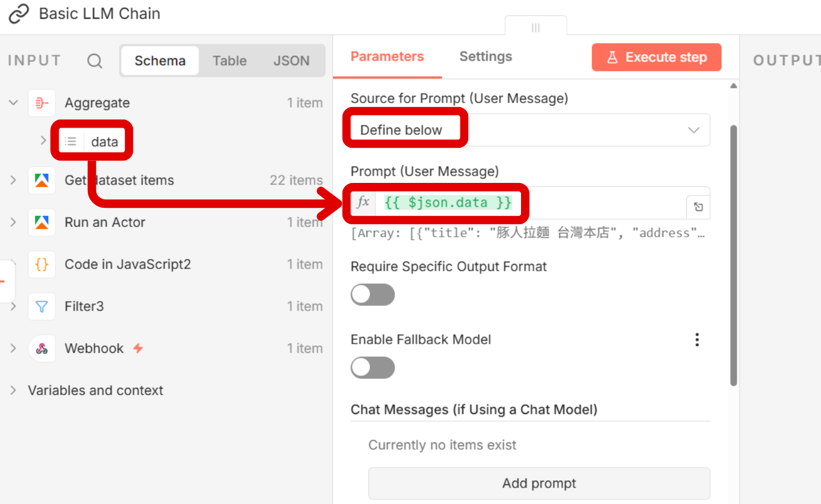Switch to the Settings tab
The width and height of the screenshot is (821, 504).
[485, 57]
